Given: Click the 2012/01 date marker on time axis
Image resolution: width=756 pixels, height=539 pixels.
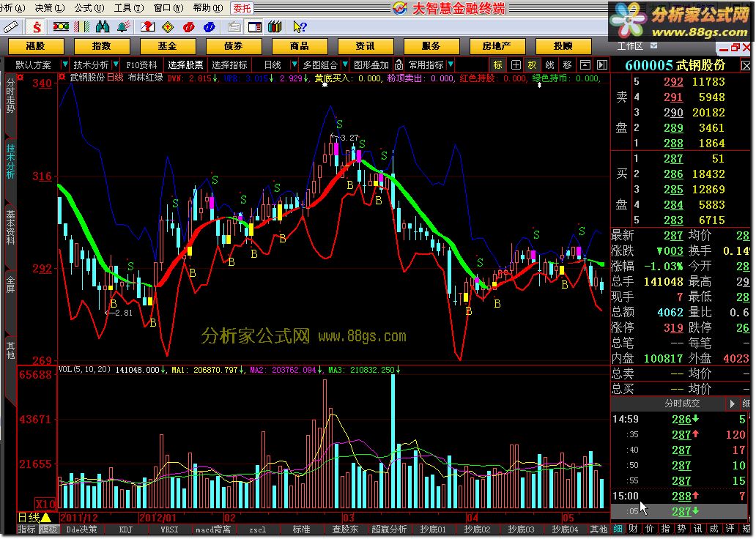Looking at the screenshot, I should [157, 518].
